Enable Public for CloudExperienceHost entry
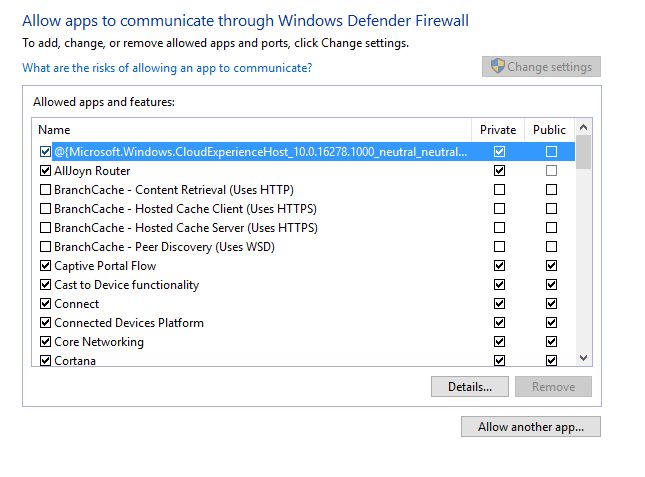 (551, 152)
